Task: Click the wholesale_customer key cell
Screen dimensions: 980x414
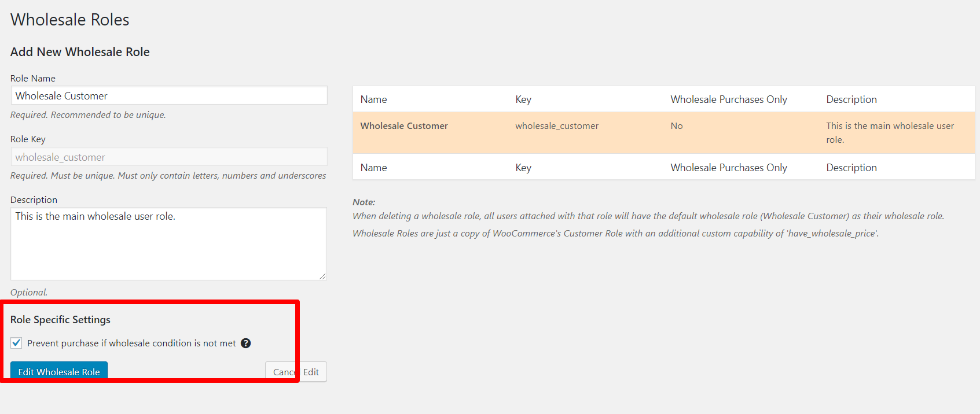Action: 557,126
